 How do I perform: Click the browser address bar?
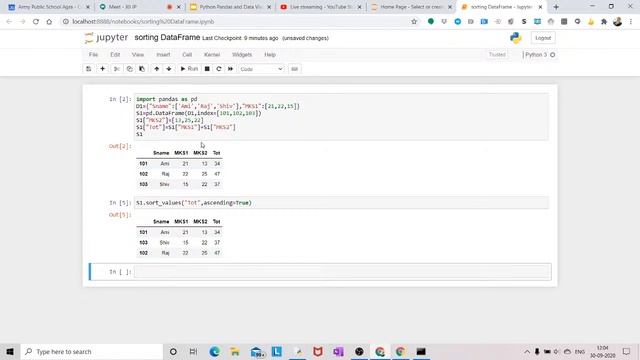(237, 22)
